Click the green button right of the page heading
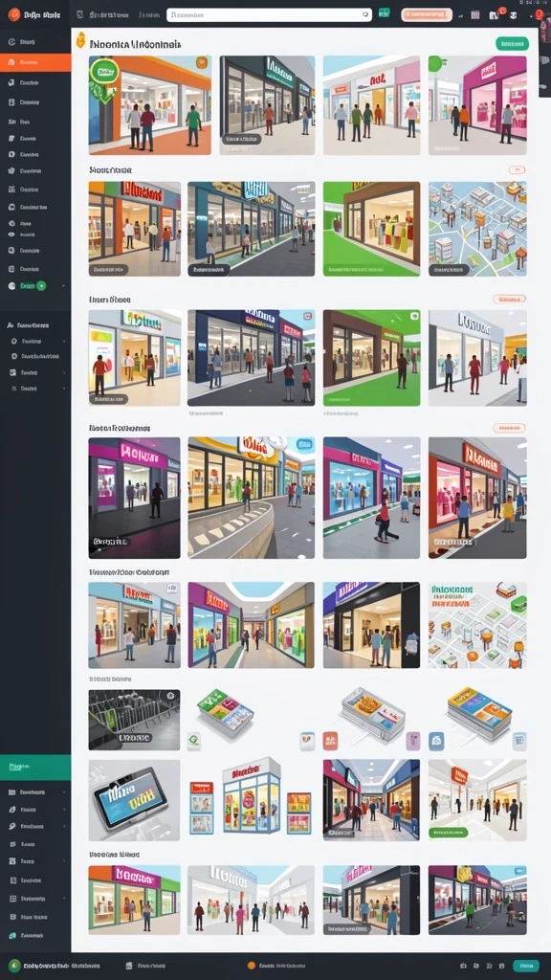The width and height of the screenshot is (551, 980). (x=513, y=44)
